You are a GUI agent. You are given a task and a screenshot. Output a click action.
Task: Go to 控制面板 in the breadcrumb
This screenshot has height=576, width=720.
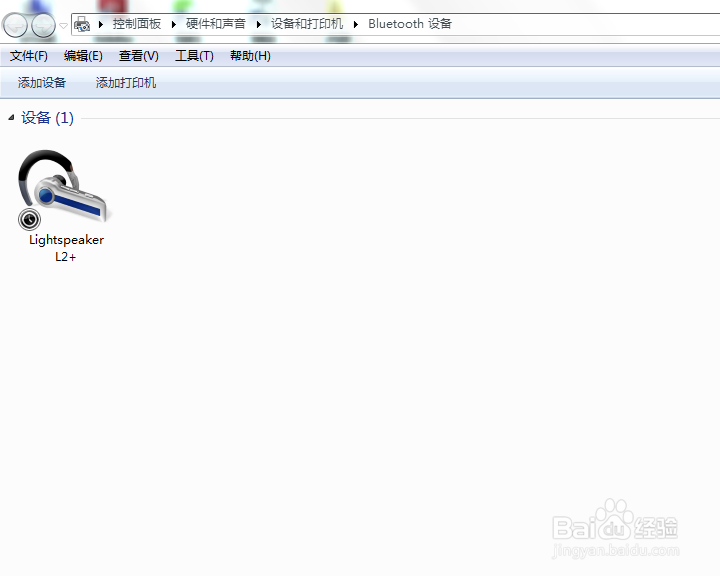137,24
